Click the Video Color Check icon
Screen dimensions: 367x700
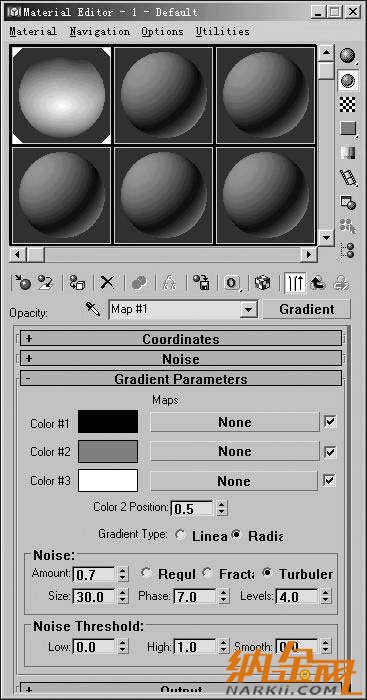coord(348,153)
